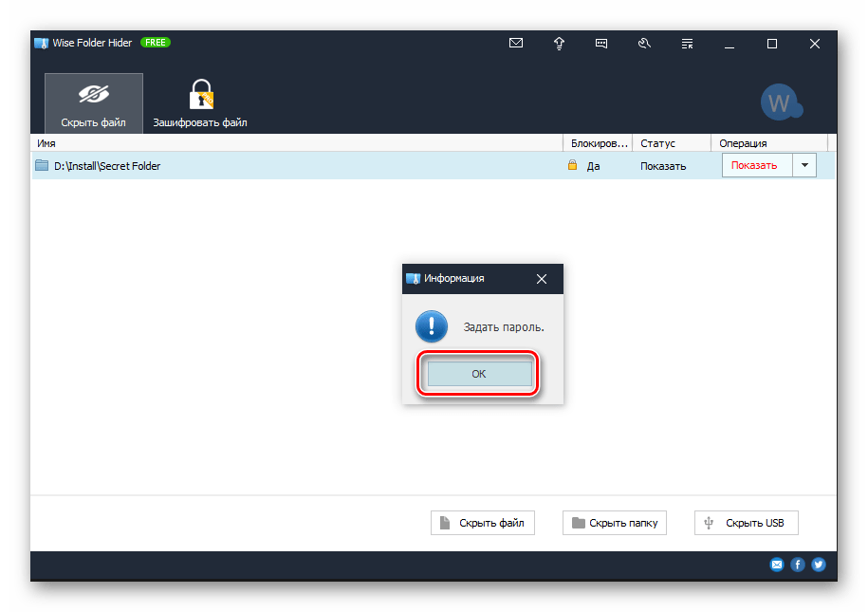This screenshot has width=868, height=612.
Task: Open the Facebook icon in footer
Action: click(798, 565)
